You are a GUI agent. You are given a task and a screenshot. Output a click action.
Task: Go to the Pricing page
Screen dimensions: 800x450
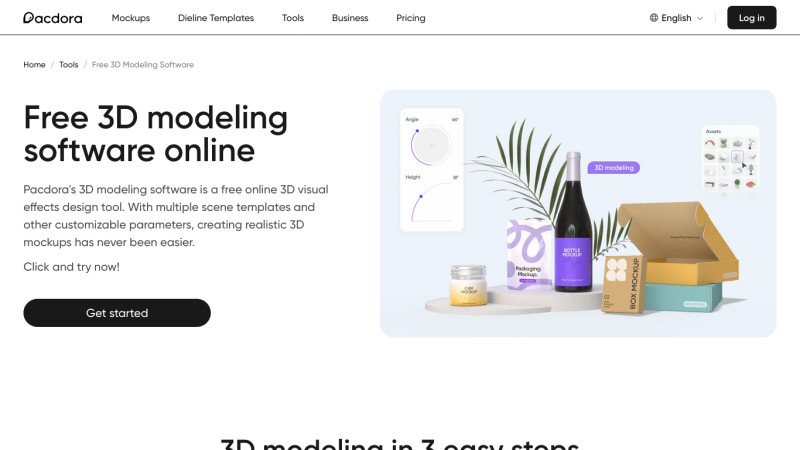411,18
